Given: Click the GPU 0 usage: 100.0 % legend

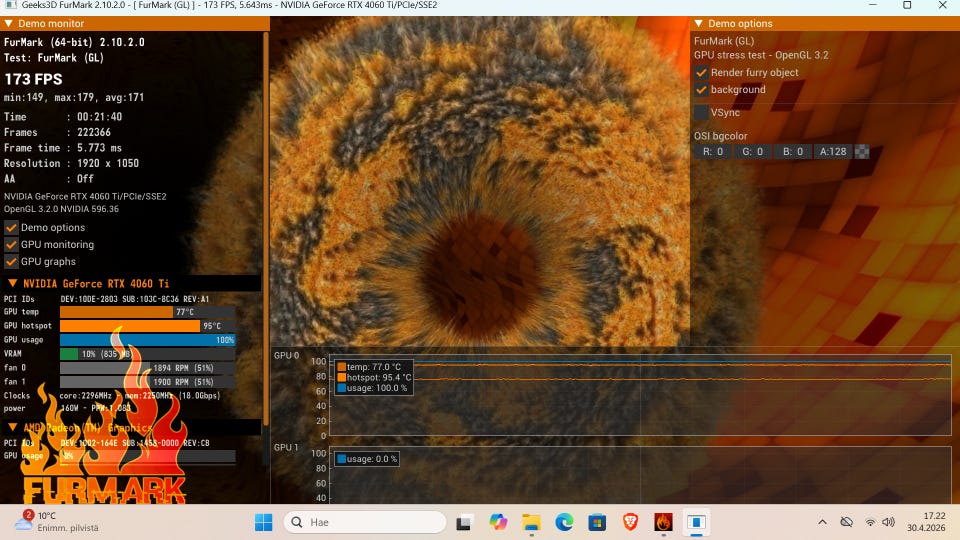Looking at the screenshot, I should 372,388.
